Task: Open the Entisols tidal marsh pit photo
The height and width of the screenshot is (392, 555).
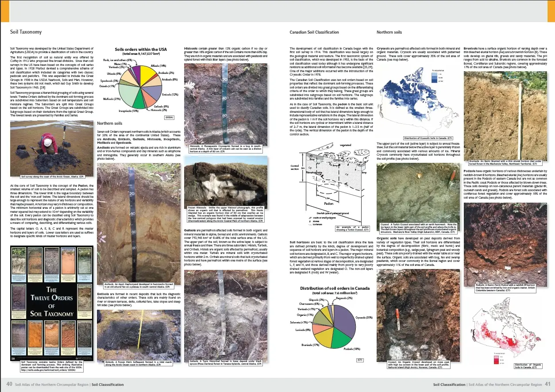Action: [139, 336]
